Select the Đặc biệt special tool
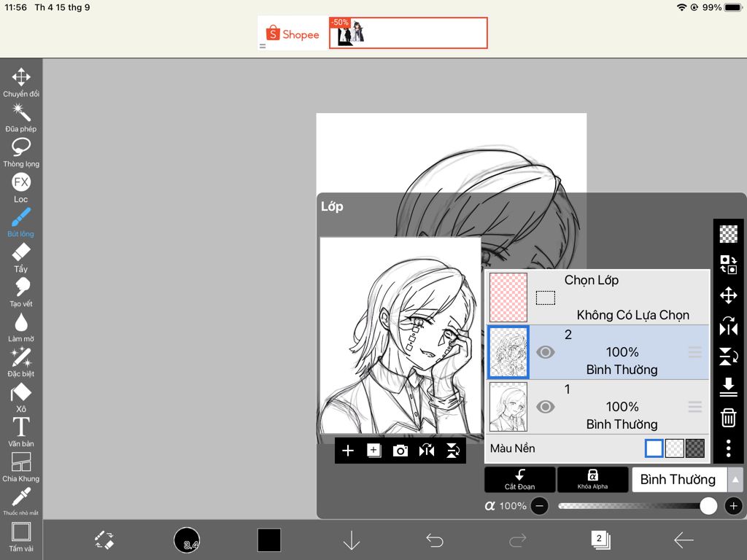Image resolution: width=747 pixels, height=560 pixels. [21, 362]
